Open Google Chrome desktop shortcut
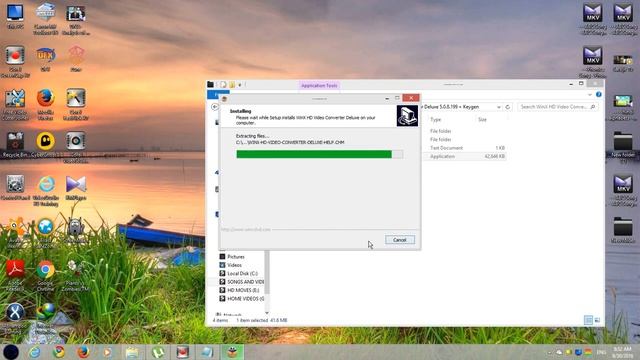The height and width of the screenshot is (360, 640). [x=45, y=275]
